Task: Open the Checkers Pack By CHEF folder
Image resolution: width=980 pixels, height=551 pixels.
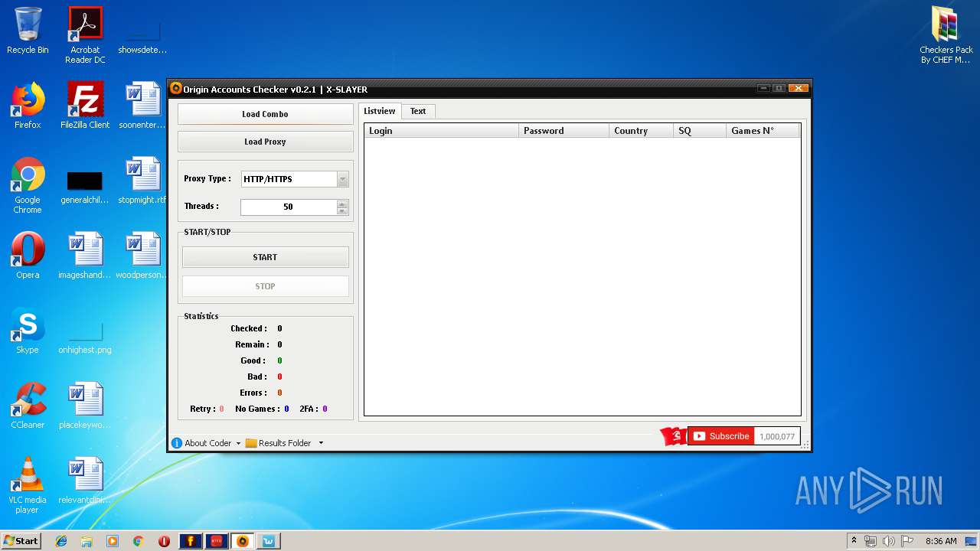Action: click(946, 34)
